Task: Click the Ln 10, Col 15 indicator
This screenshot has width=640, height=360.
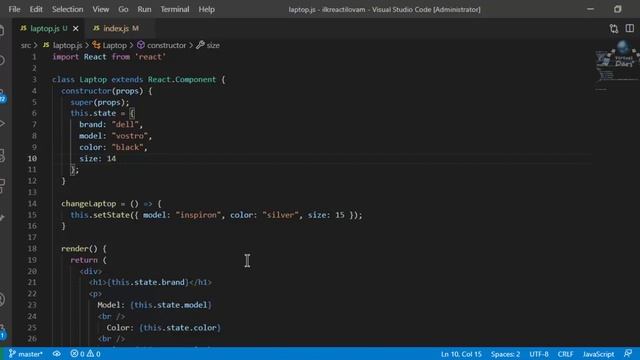Action: point(461,354)
